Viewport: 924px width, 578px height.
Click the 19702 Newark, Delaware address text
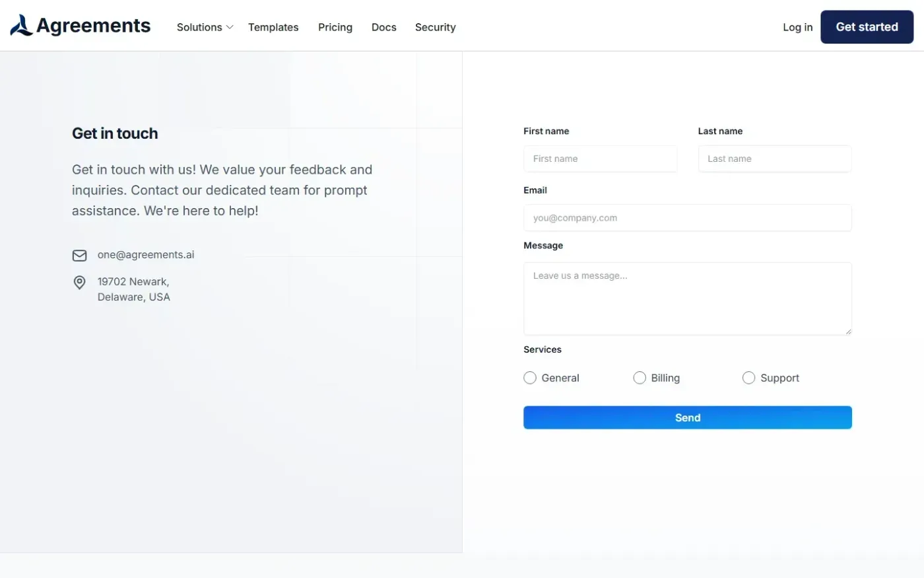134,289
